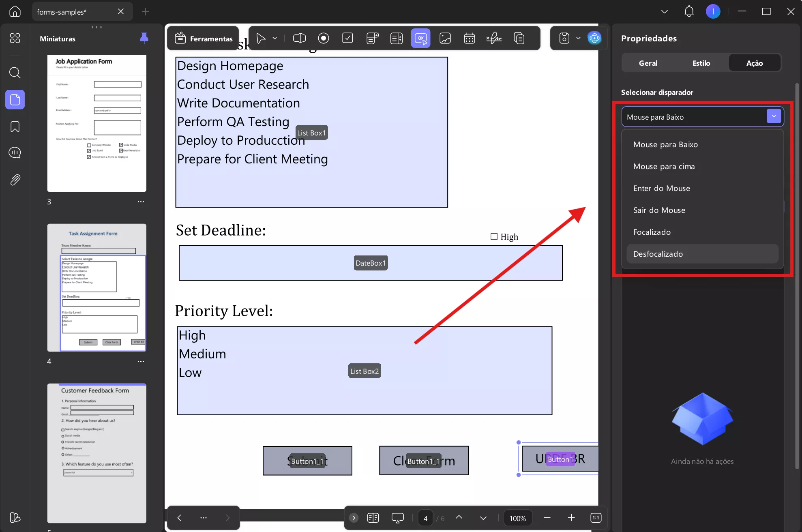Click the UPDF BR Button1 field

click(560, 459)
